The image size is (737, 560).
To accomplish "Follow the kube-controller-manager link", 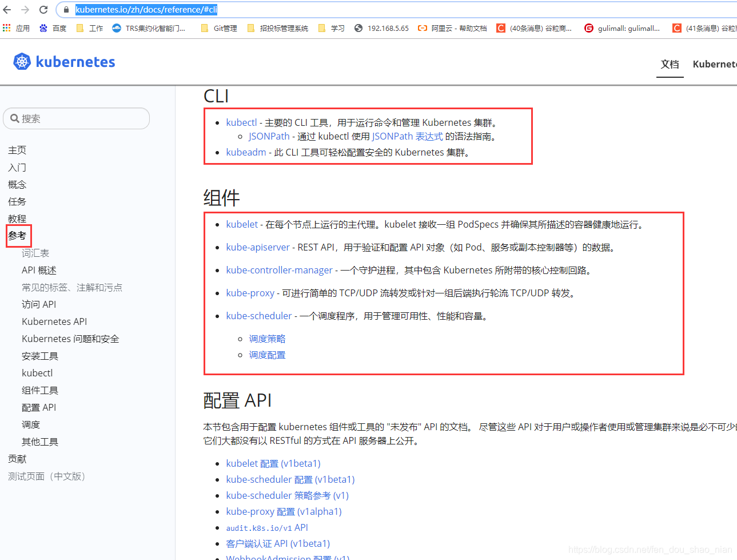I will coord(279,270).
